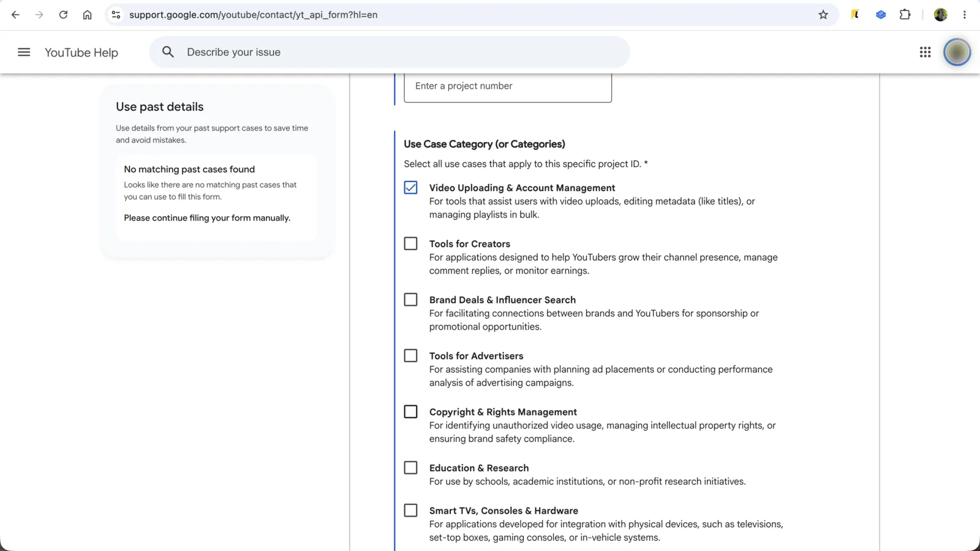This screenshot has height=551, width=980.
Task: Click Use Case Category (or Categories) heading
Action: (484, 144)
